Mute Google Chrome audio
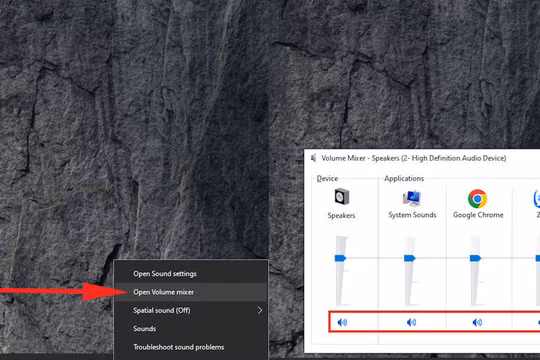 (477, 322)
